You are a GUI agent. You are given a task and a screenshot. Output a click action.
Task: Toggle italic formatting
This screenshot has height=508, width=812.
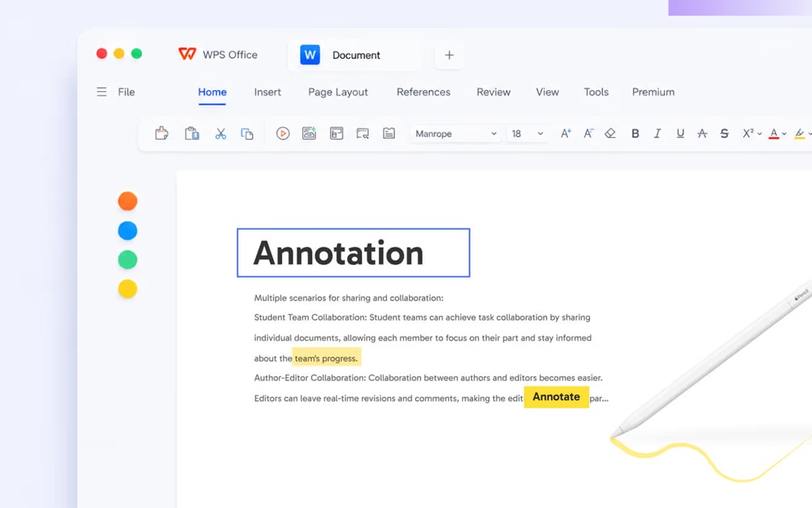[657, 133]
